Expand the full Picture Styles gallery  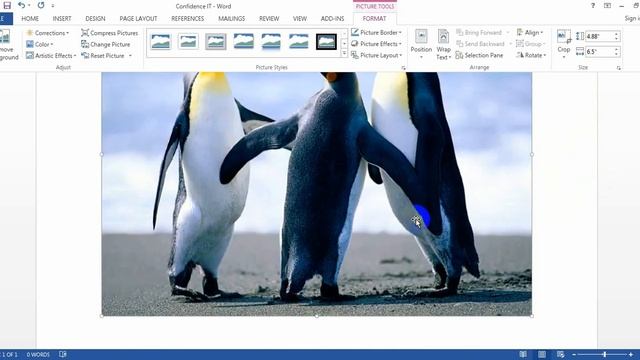pyautogui.click(x=344, y=53)
